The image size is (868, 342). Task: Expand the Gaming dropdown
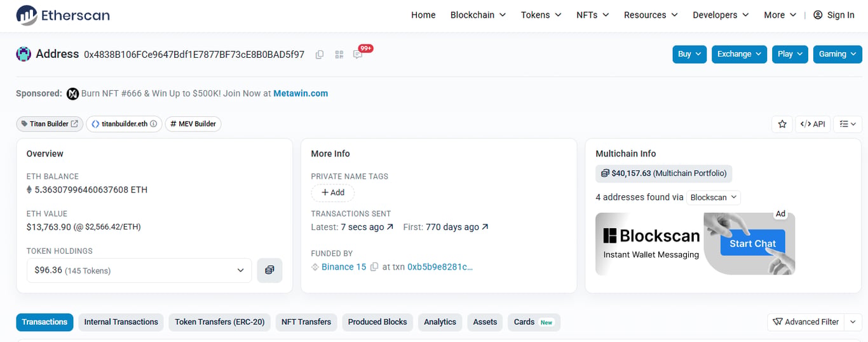click(x=837, y=54)
